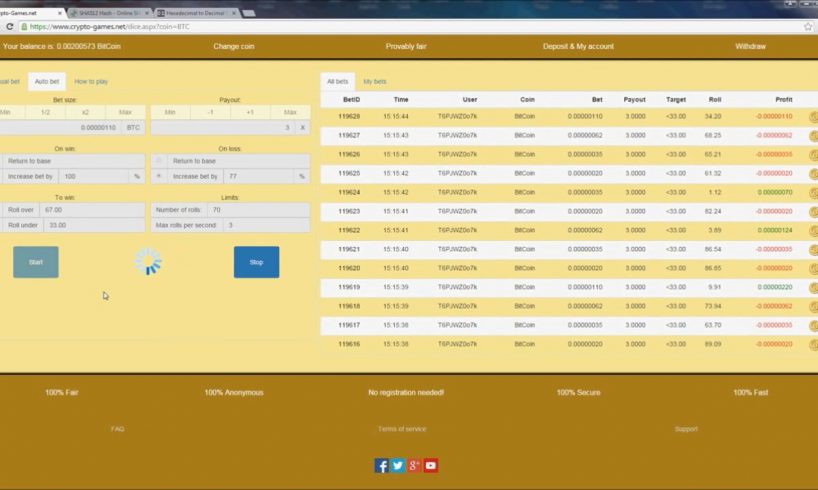The height and width of the screenshot is (490, 818).
Task: Click the Google Plus icon
Action: 414,465
